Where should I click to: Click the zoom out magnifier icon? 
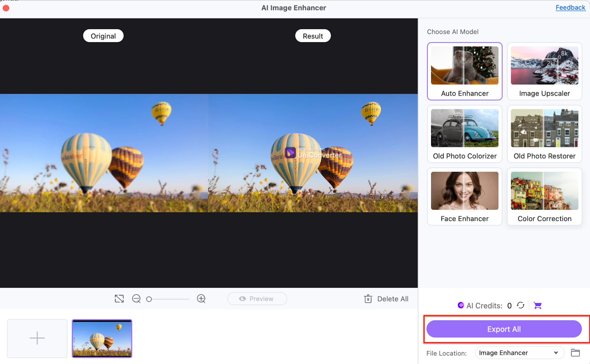136,299
